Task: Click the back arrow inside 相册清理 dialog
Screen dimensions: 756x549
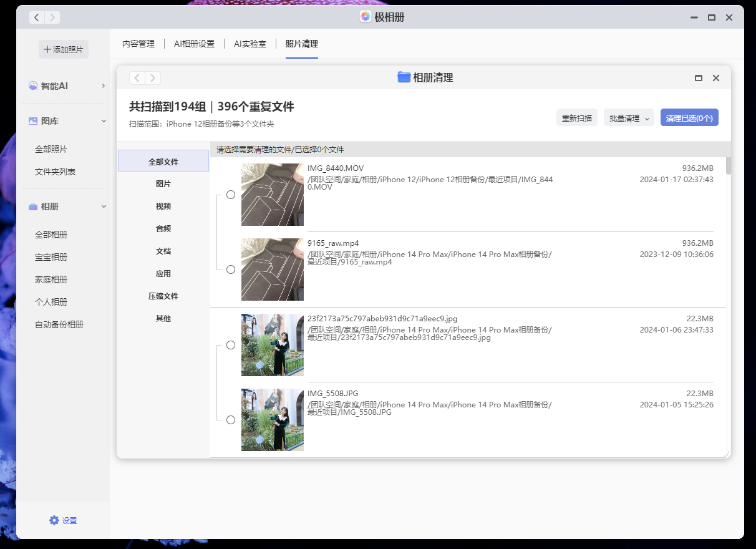Action: click(x=137, y=77)
